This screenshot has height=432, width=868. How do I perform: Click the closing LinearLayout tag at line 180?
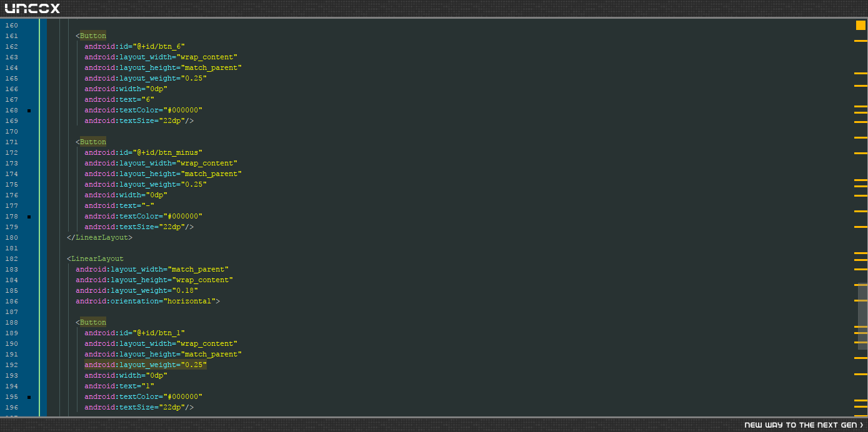100,237
